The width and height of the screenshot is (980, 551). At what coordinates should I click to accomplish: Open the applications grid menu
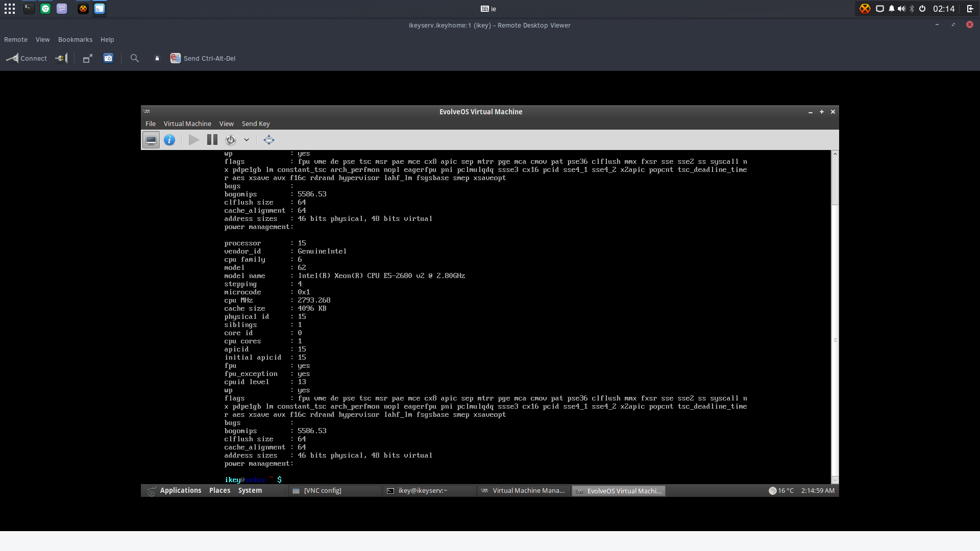(x=10, y=9)
